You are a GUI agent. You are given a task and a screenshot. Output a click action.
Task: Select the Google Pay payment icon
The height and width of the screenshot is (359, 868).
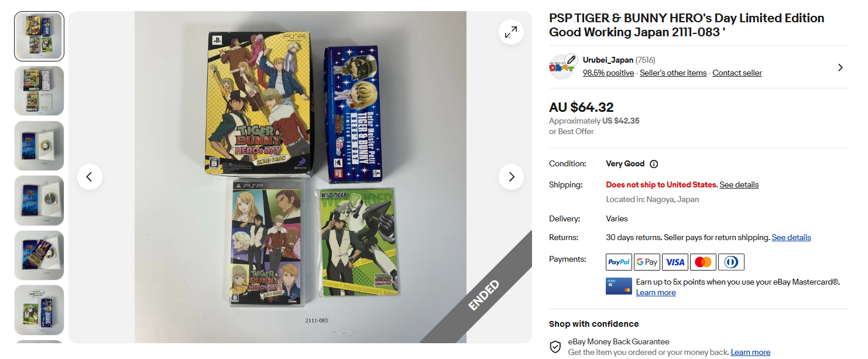(x=647, y=262)
